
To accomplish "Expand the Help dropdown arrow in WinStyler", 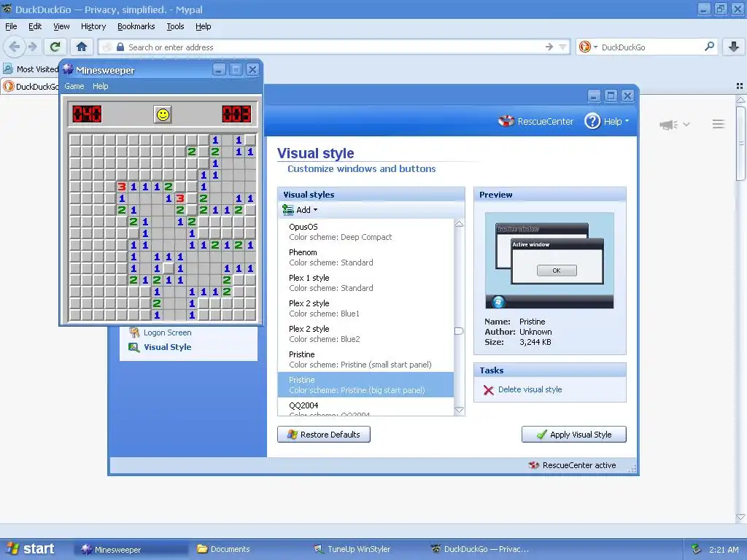I will coord(627,121).
